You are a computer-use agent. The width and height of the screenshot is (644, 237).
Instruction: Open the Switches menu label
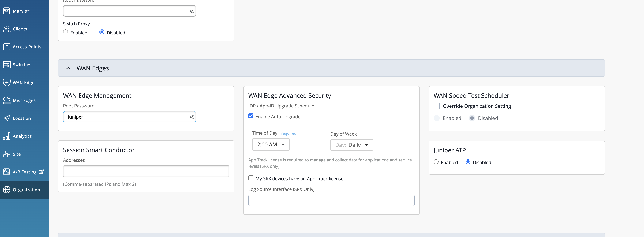click(x=22, y=65)
